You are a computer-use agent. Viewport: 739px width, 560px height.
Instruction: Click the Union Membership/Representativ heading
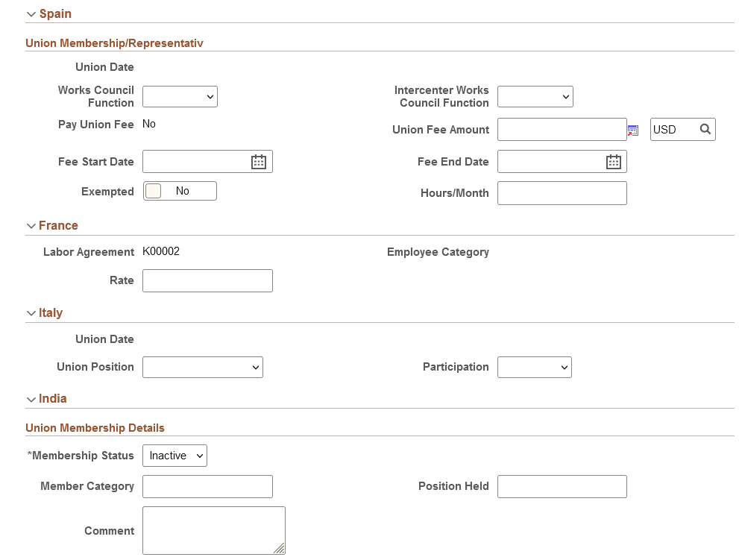(114, 43)
